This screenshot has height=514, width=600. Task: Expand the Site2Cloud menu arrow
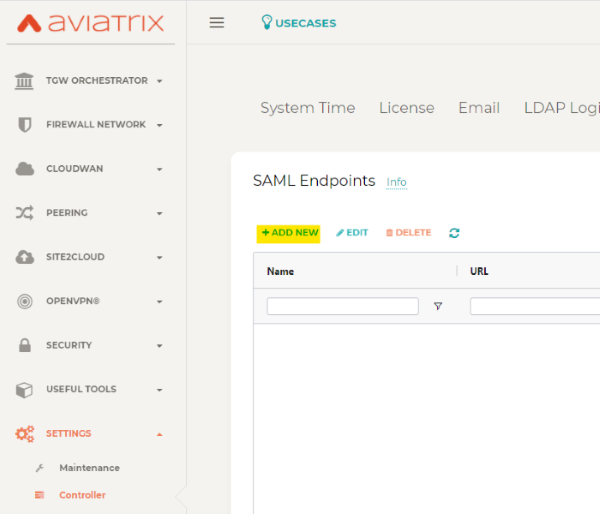(159, 258)
